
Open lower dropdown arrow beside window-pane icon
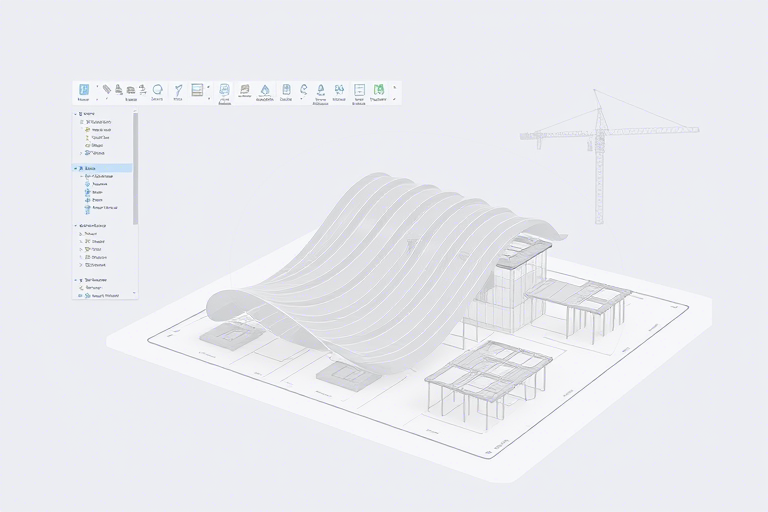(x=209, y=99)
